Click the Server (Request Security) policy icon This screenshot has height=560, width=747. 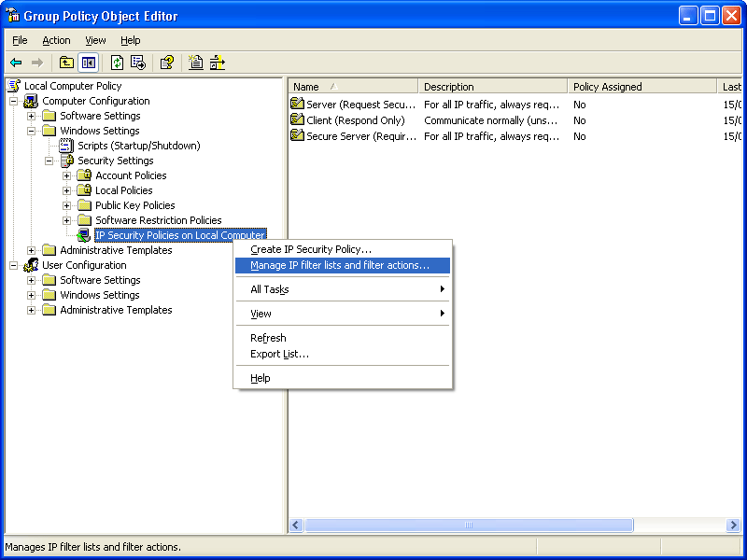click(x=297, y=104)
